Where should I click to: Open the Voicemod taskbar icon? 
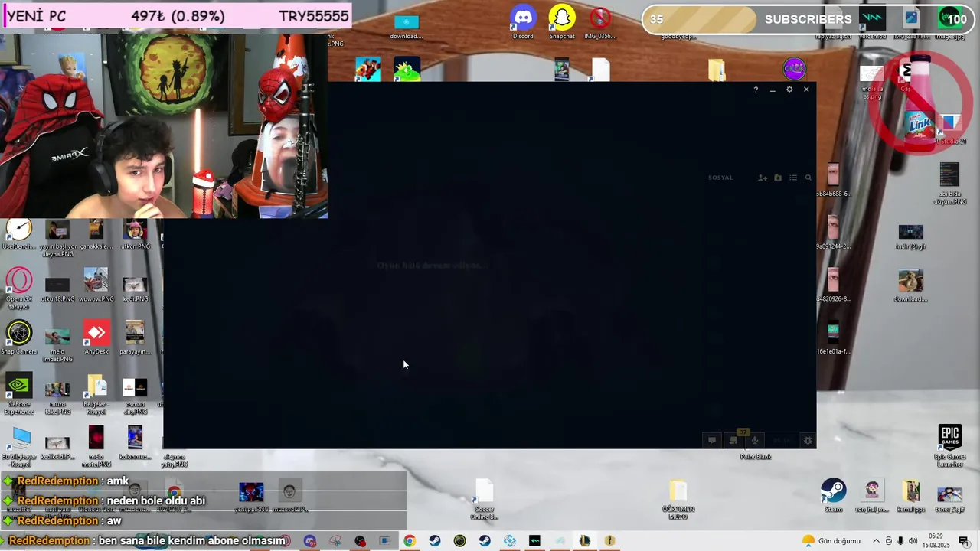coord(534,541)
